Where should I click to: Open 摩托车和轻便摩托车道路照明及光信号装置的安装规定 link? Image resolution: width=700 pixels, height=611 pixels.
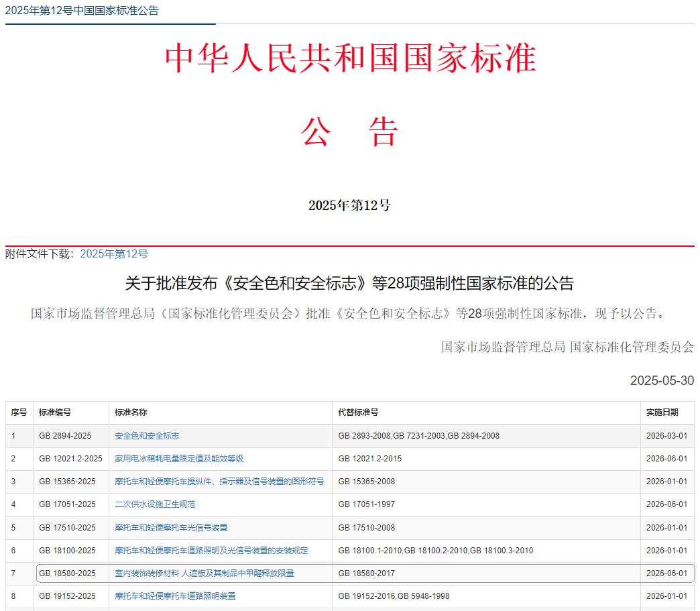click(211, 551)
